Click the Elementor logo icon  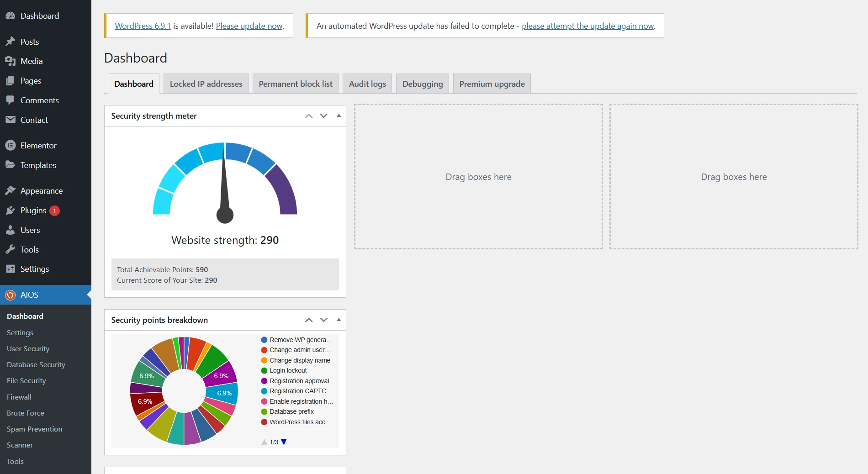click(10, 145)
